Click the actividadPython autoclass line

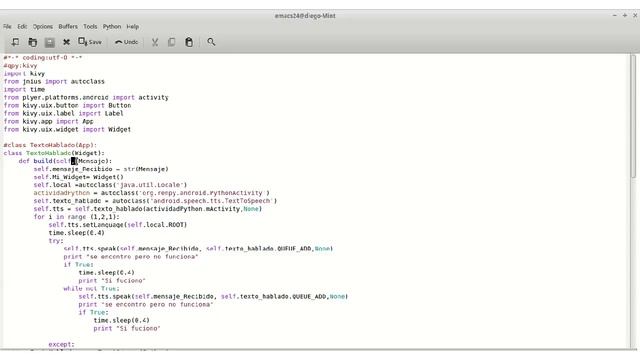click(x=151, y=193)
